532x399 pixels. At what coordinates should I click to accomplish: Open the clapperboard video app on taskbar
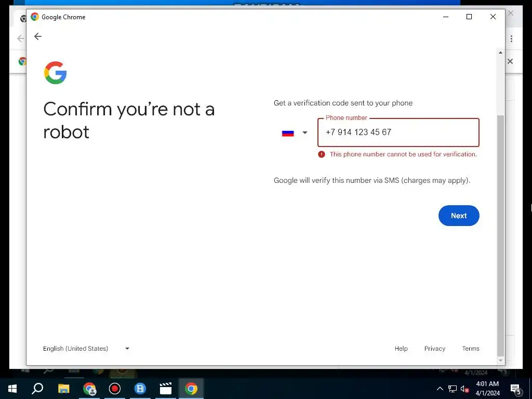[166, 389]
